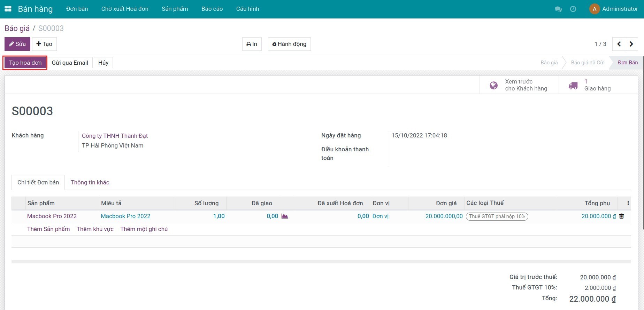Click the Tạo hoá đơn button

point(25,63)
